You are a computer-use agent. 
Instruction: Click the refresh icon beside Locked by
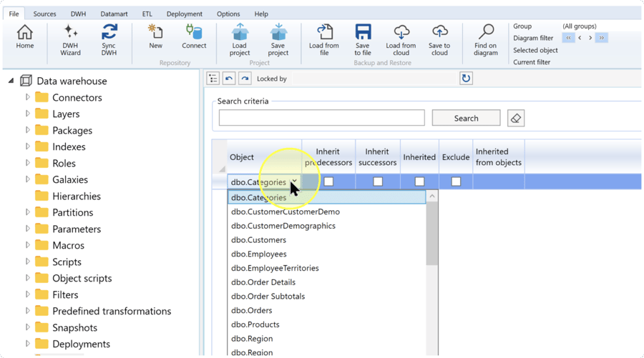click(466, 79)
